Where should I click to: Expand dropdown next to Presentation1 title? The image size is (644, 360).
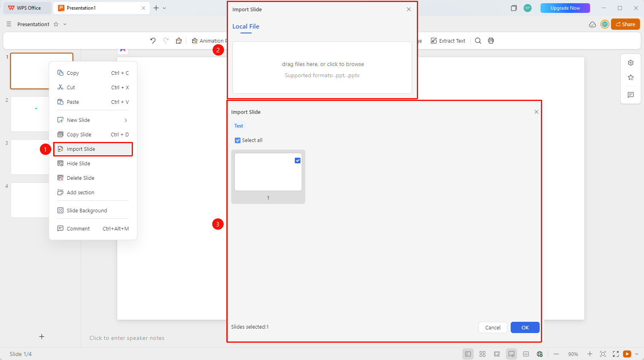[x=65, y=24]
